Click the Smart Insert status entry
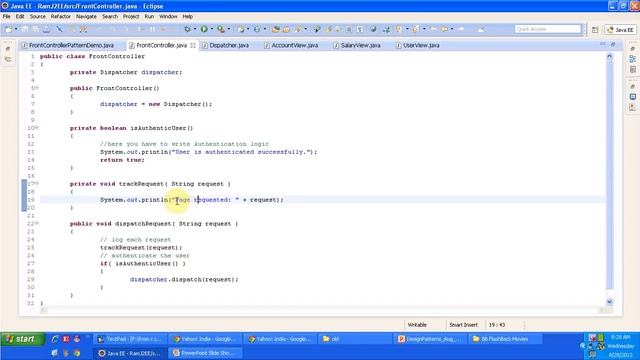640x360 pixels. tap(463, 325)
